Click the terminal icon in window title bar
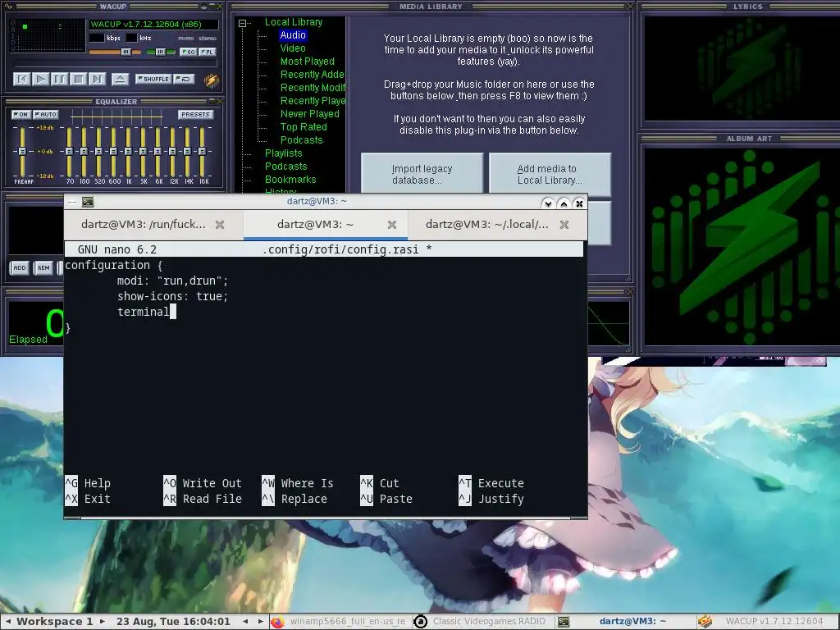Viewport: 840px width, 630px height. click(x=88, y=202)
